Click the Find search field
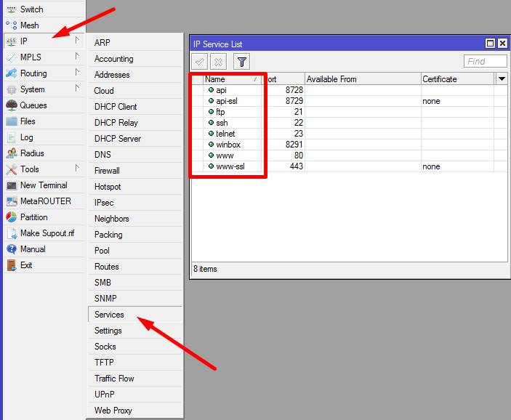Image resolution: width=511 pixels, height=420 pixels. pyautogui.click(x=485, y=62)
